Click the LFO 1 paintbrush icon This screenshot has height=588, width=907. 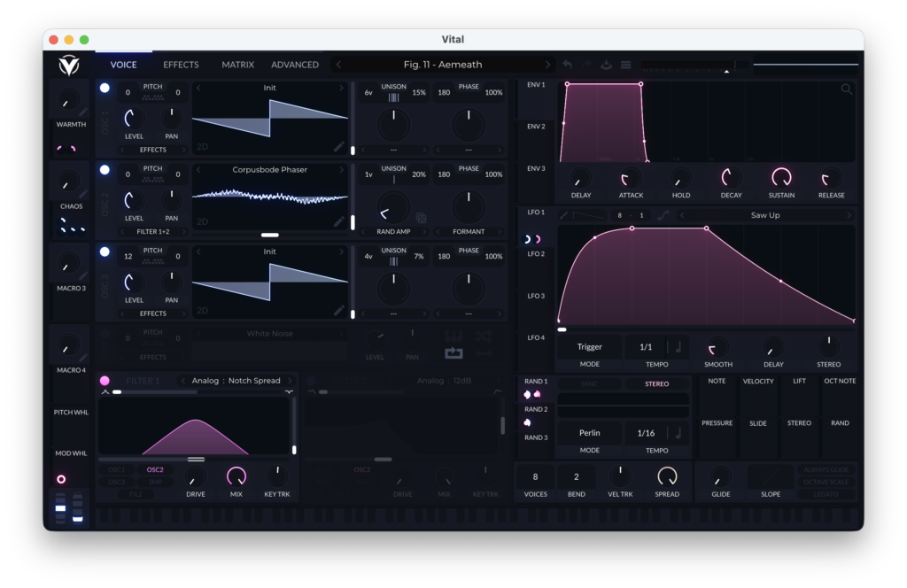pos(563,215)
